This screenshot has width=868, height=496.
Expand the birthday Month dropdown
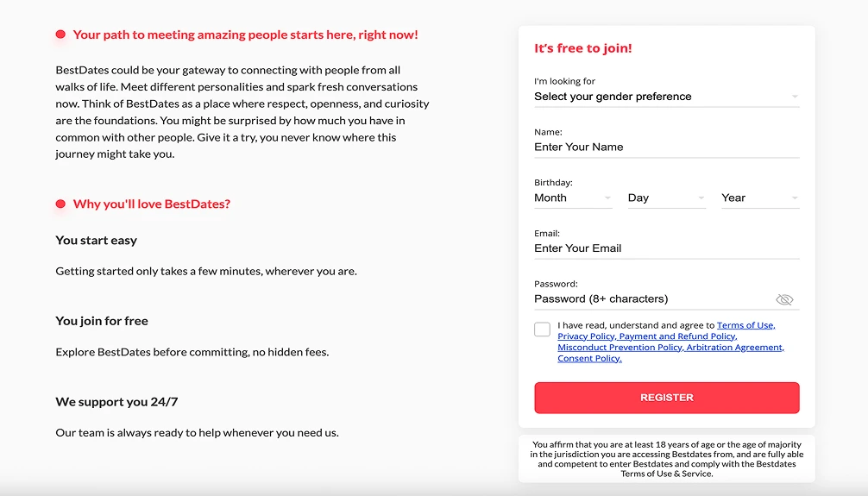click(573, 198)
